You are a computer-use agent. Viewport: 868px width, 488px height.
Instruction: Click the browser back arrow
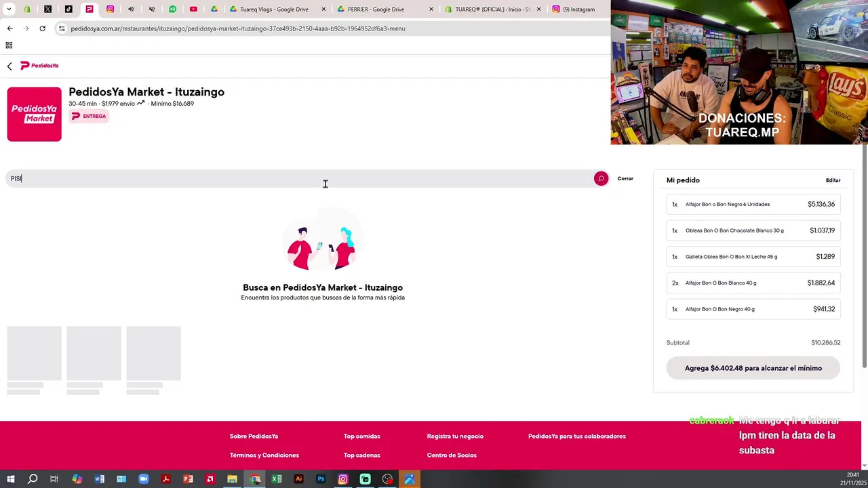point(9,28)
